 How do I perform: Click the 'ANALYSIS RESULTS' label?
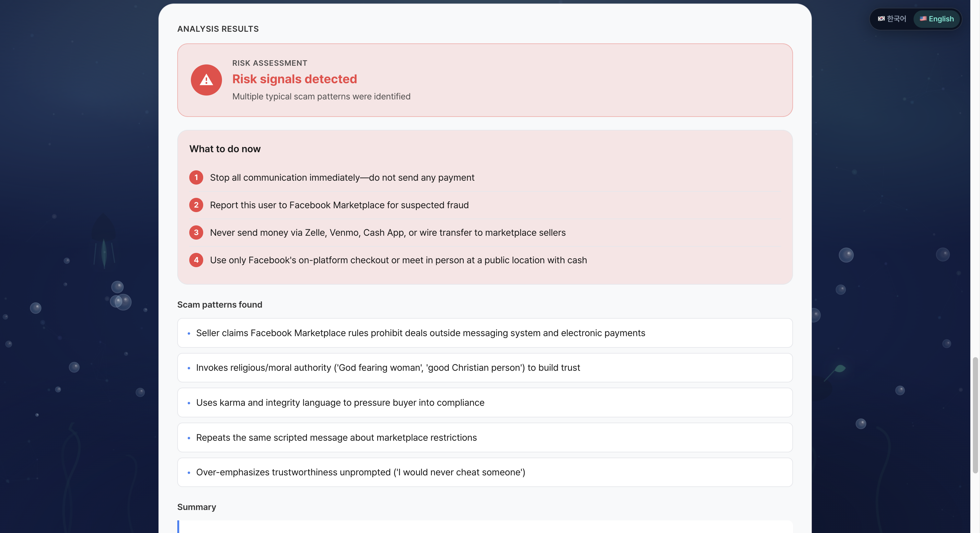click(x=218, y=29)
